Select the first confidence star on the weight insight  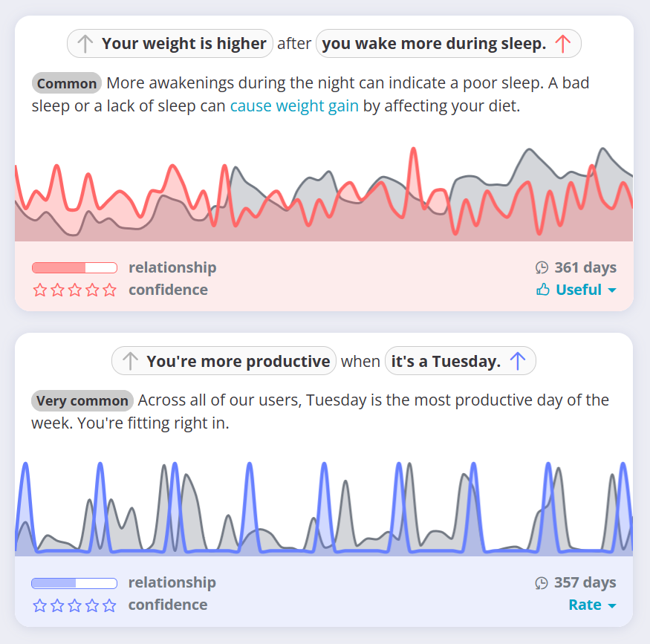[x=39, y=290]
